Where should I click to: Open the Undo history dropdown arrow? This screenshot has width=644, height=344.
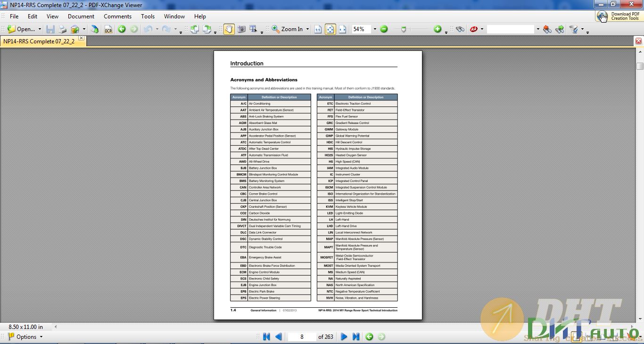point(157,29)
